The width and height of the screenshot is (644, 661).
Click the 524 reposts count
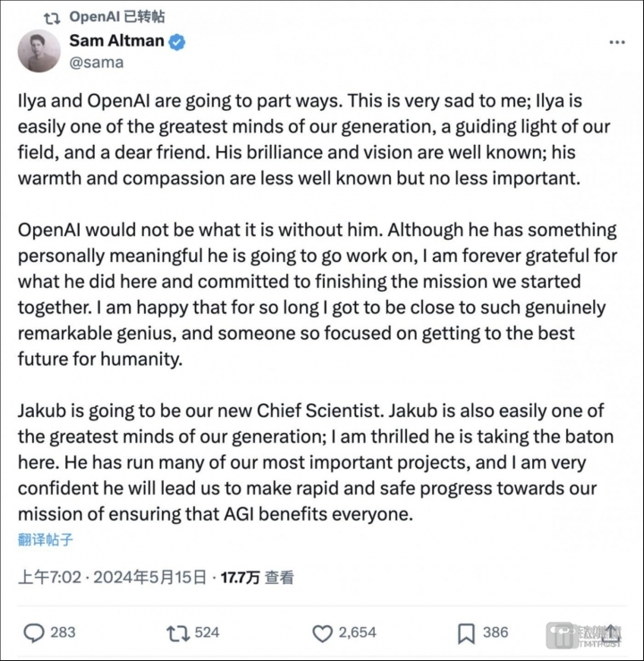click(207, 632)
